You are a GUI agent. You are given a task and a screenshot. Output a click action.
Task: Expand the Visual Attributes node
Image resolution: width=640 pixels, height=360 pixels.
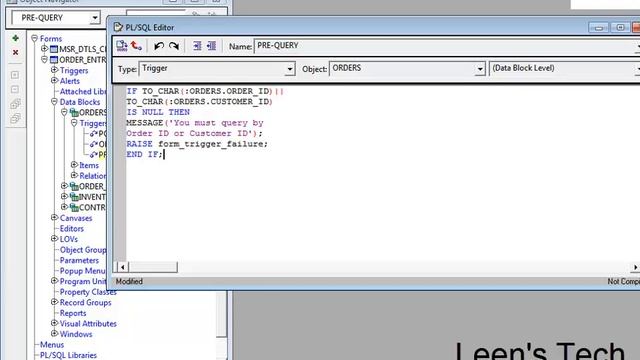54,323
